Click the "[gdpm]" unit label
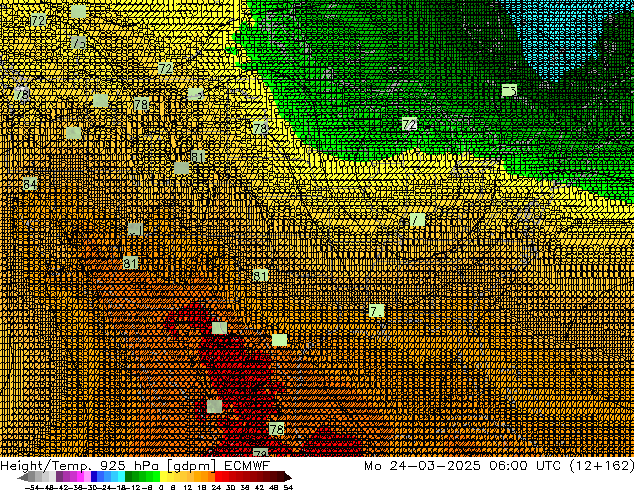This screenshot has height=490, width=634. 192,466
